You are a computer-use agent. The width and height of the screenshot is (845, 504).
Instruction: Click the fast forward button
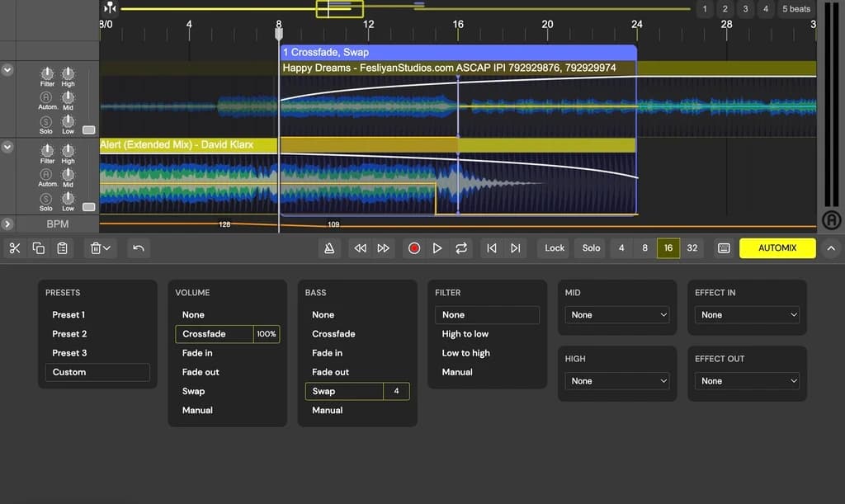tap(383, 248)
